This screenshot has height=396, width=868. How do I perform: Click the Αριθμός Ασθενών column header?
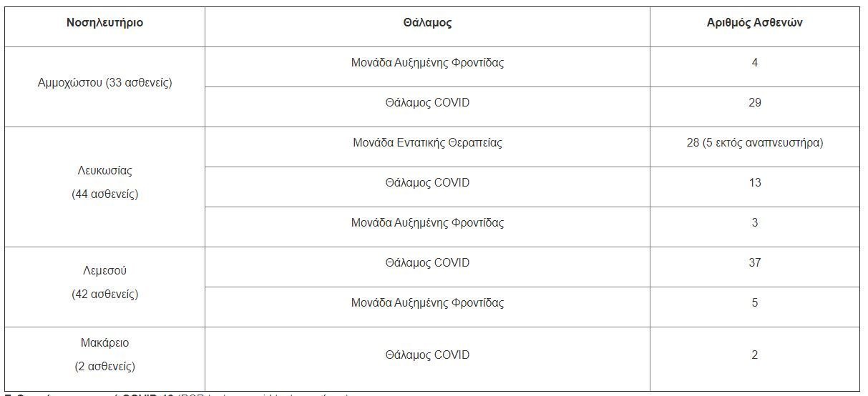pos(755,23)
